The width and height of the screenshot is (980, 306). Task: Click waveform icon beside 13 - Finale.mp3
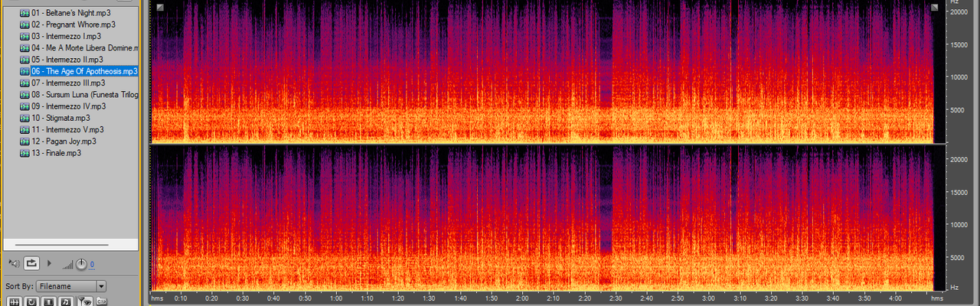[24, 153]
